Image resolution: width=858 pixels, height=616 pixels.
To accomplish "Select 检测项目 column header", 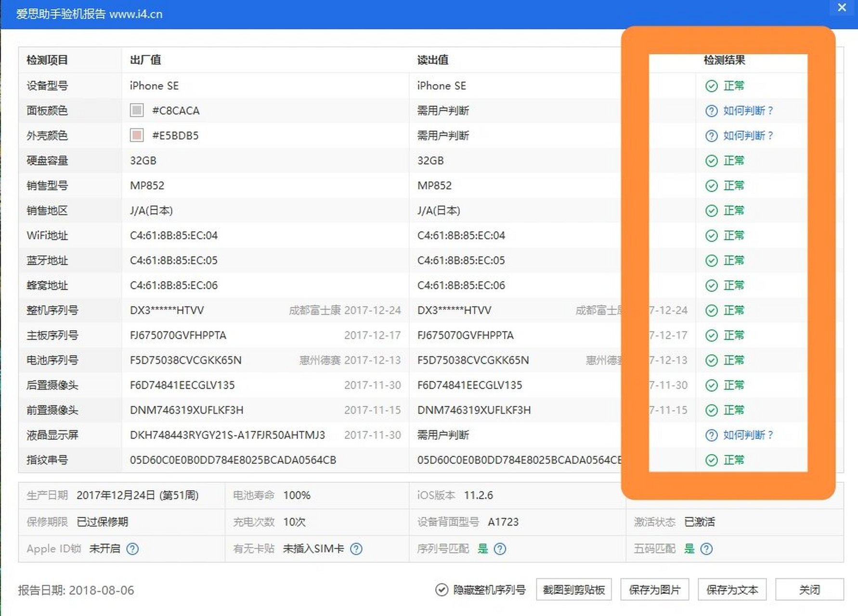I will [47, 60].
